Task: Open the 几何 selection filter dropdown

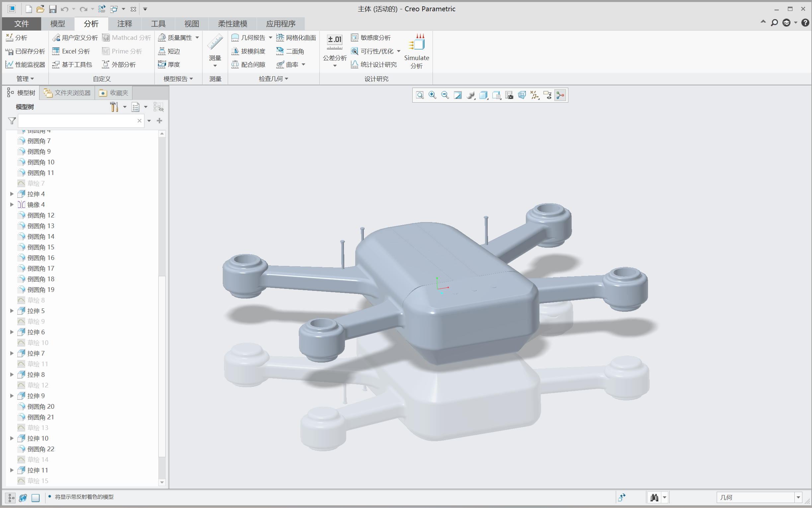Action: click(x=798, y=497)
